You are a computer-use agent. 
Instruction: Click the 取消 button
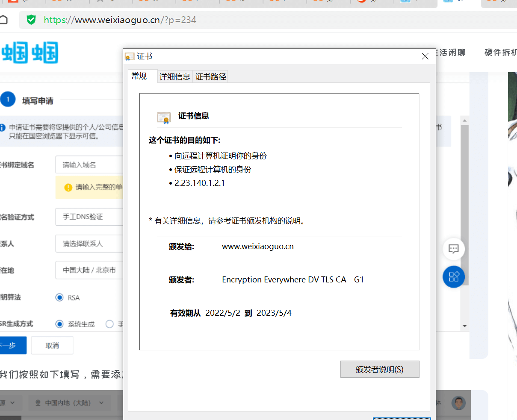[x=52, y=345]
